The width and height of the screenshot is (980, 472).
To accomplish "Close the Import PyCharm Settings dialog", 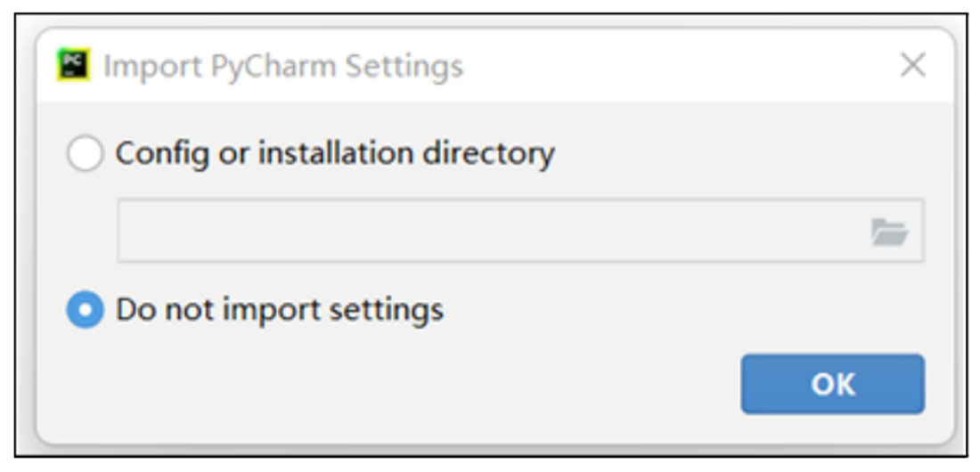I will coord(913,64).
